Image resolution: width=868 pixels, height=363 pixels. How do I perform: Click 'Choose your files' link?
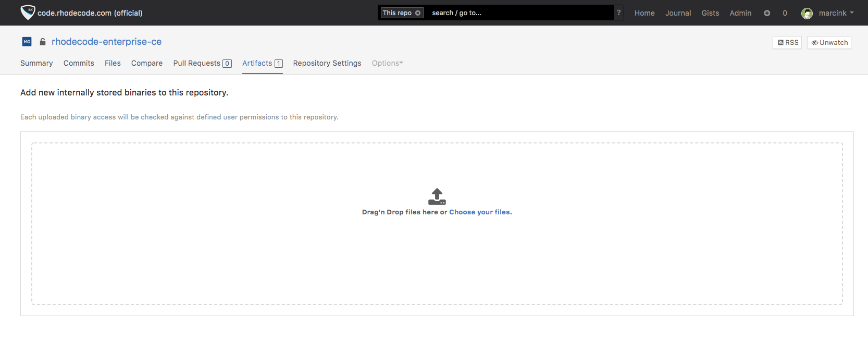[x=479, y=212]
